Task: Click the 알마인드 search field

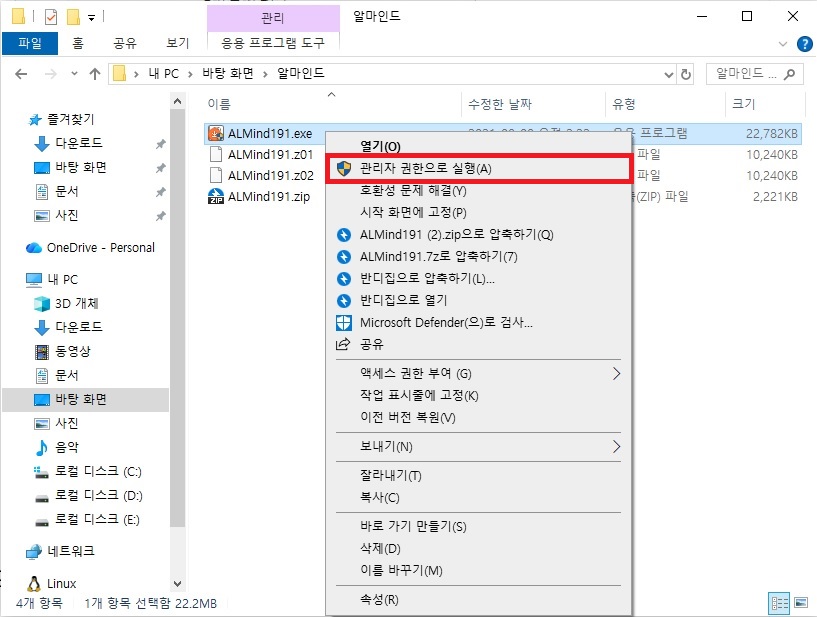Action: (754, 74)
